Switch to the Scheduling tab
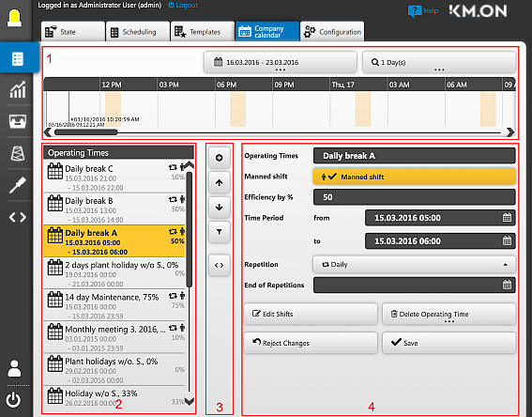The width and height of the screenshot is (532, 417). (138, 32)
